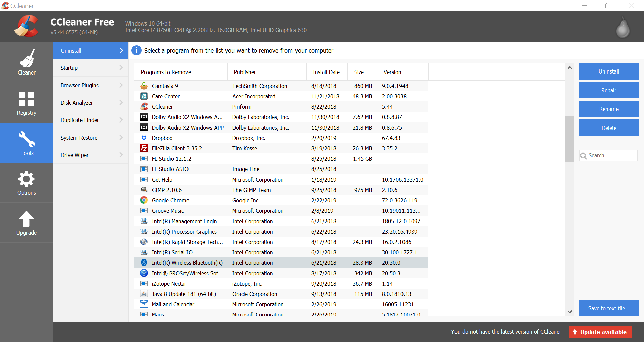Sort by Version column header
Image resolution: width=644 pixels, height=342 pixels.
click(x=403, y=72)
